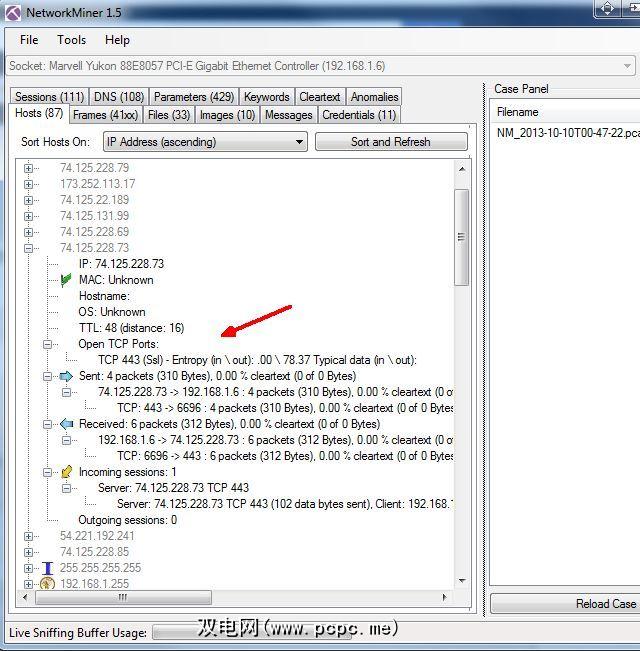Open the File menu

29,40
